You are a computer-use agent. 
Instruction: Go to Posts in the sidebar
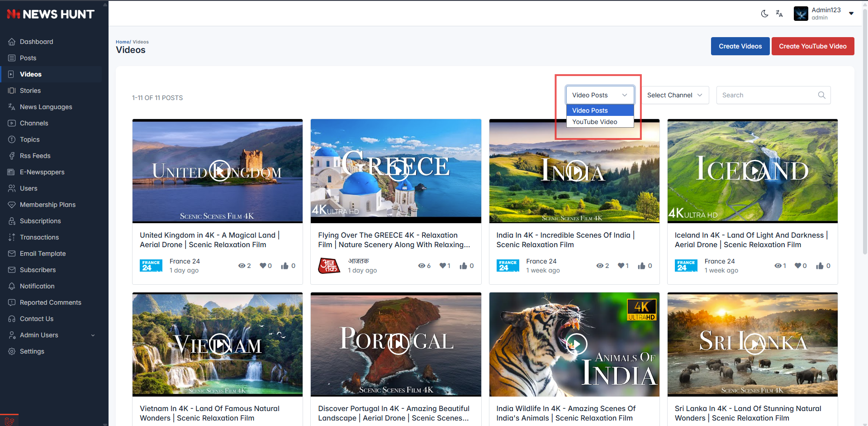[28, 58]
